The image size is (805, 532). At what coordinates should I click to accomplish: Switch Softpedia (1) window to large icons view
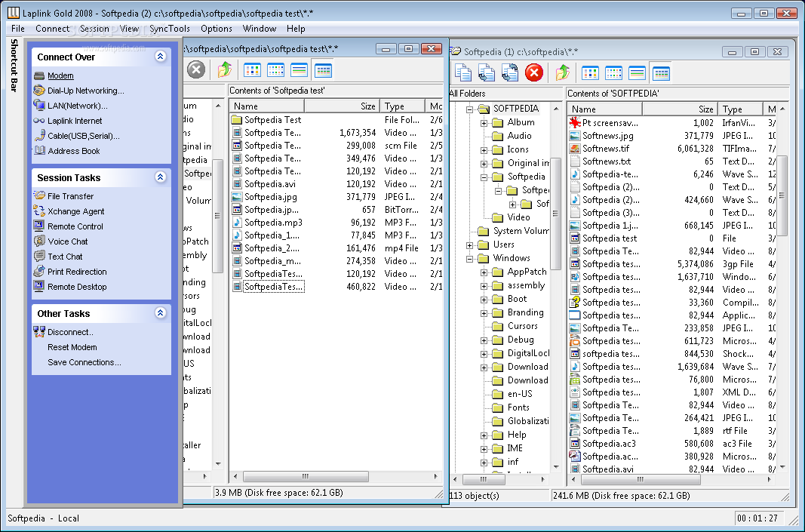(590, 73)
